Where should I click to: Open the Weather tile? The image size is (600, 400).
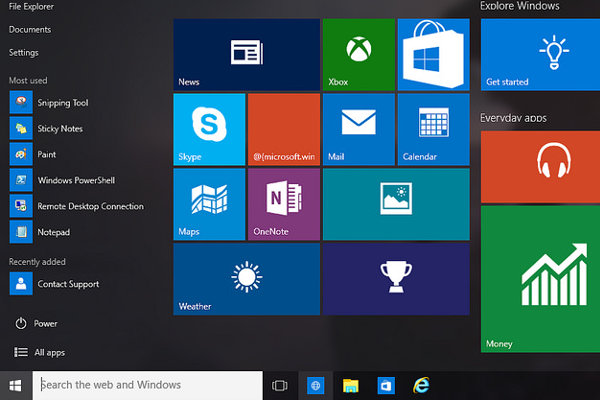click(x=246, y=279)
